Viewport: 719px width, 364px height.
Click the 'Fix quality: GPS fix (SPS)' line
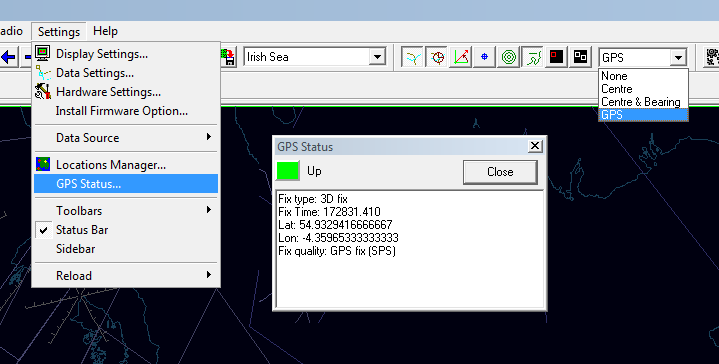tap(337, 251)
